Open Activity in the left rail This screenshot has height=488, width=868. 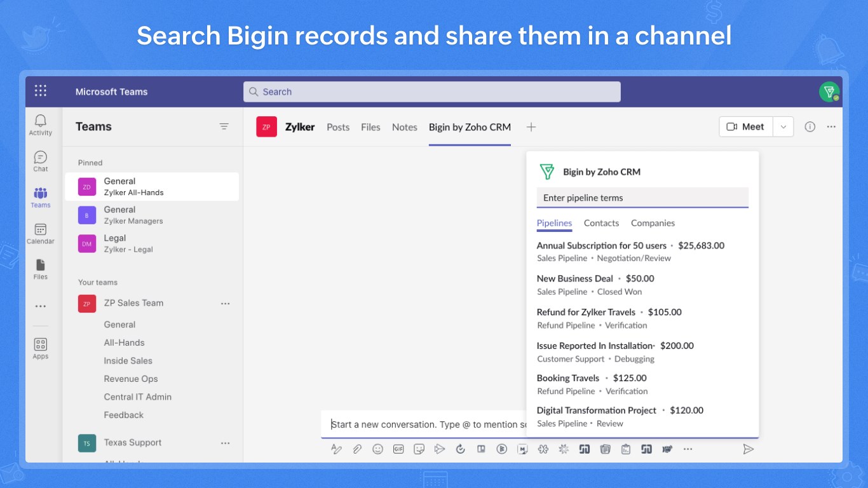(x=41, y=125)
